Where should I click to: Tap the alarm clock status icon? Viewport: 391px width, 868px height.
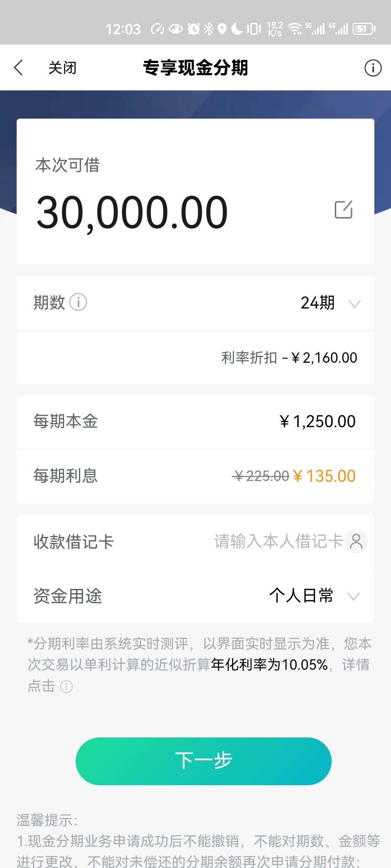click(x=194, y=29)
